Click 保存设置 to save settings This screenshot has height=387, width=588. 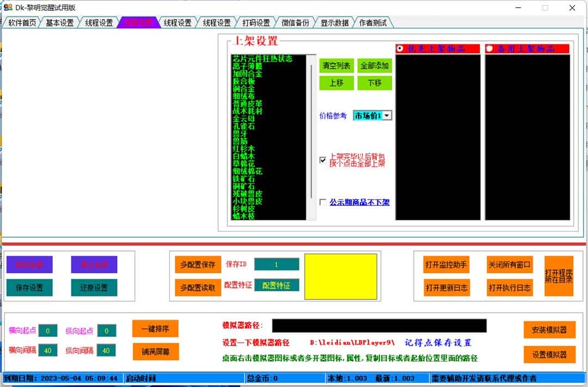[x=29, y=287]
